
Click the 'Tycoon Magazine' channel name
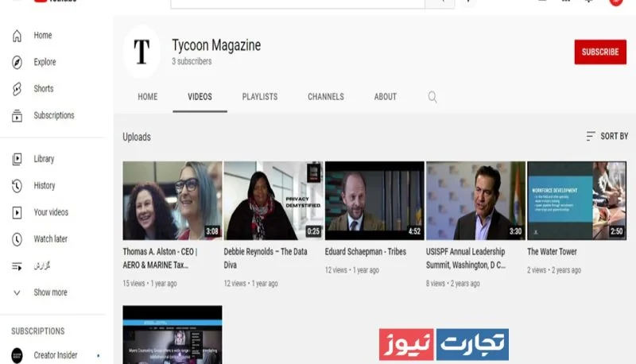click(x=216, y=45)
